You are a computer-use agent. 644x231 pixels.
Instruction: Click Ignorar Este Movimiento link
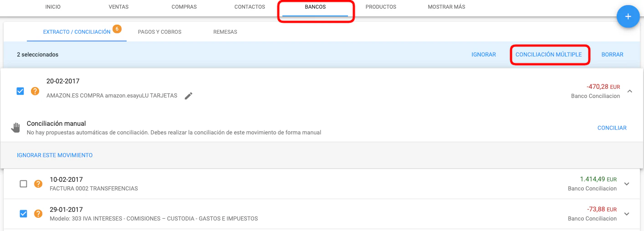(x=55, y=155)
